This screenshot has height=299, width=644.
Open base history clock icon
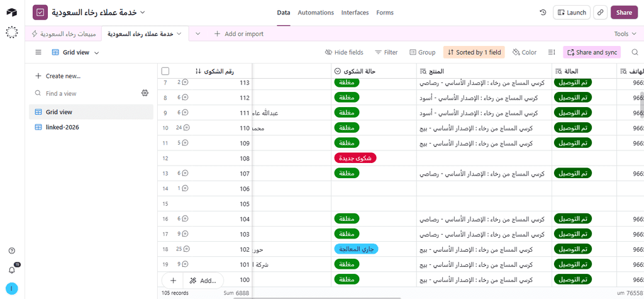coord(543,13)
